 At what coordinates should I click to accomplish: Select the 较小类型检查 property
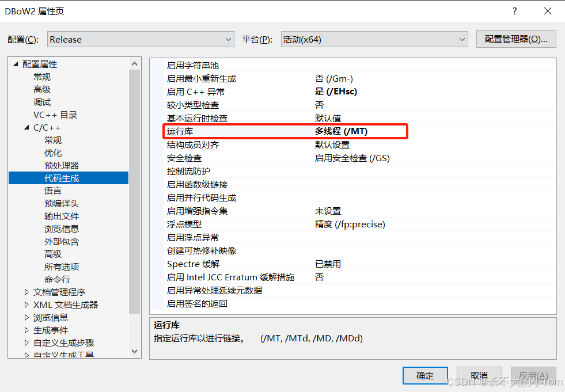[193, 105]
